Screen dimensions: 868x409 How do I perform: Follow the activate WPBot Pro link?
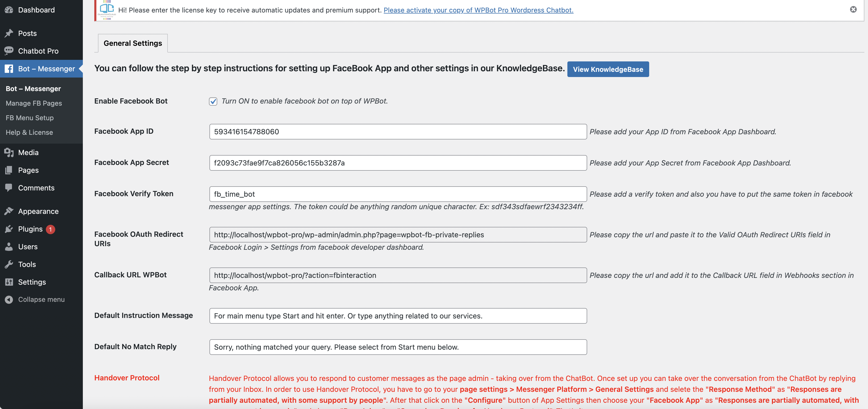(x=478, y=10)
